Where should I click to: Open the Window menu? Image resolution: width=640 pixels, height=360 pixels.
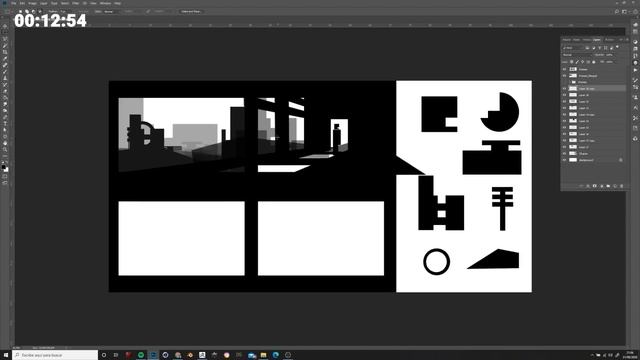pyautogui.click(x=105, y=3)
